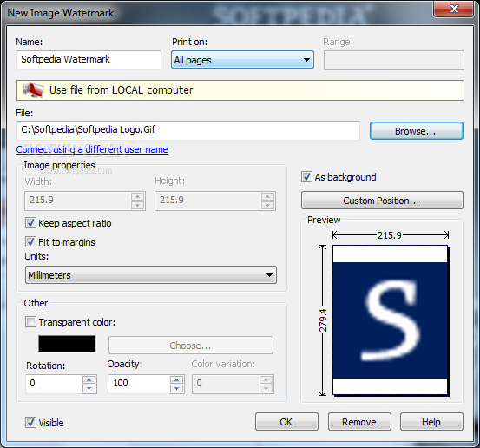Click Use file from LOCAL computer banner
This screenshot has width=480, height=448.
click(240, 90)
